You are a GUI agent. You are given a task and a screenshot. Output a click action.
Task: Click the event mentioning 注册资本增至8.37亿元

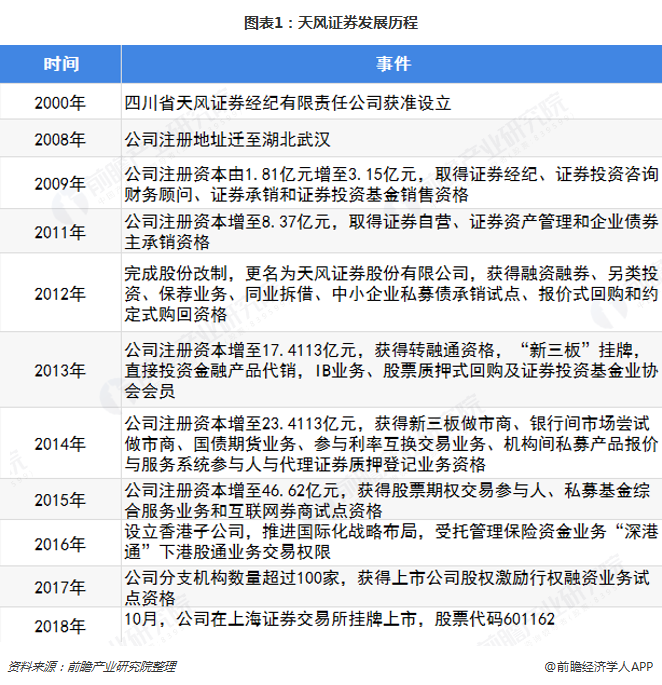pyautogui.click(x=392, y=232)
